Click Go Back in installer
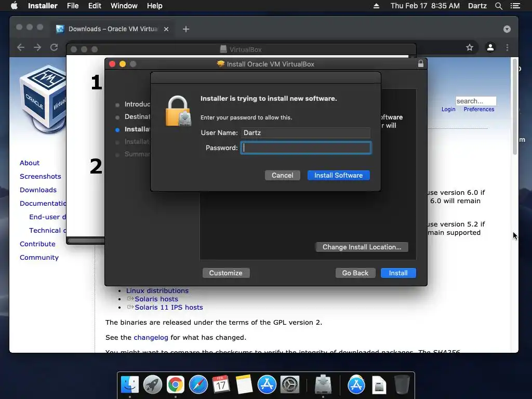This screenshot has height=399, width=532. click(x=355, y=273)
